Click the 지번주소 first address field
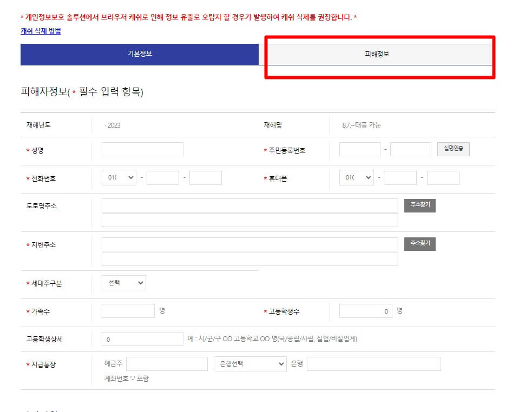532x412 pixels. click(x=249, y=244)
